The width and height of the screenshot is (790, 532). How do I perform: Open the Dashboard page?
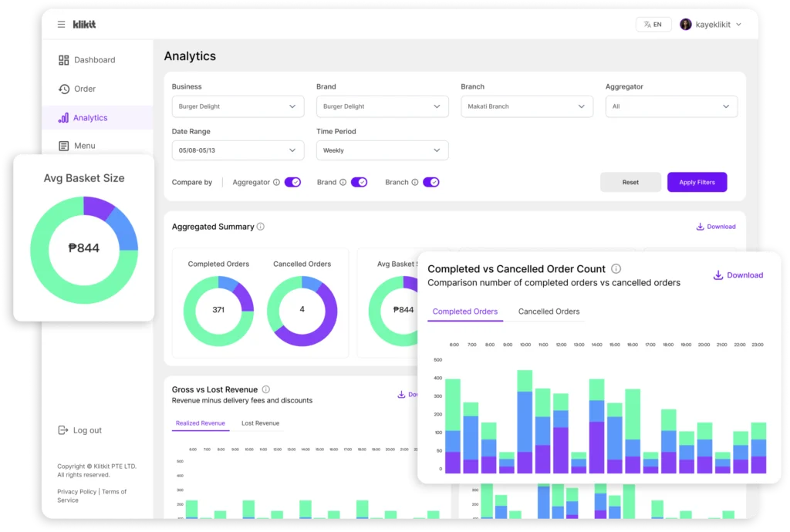(97, 60)
